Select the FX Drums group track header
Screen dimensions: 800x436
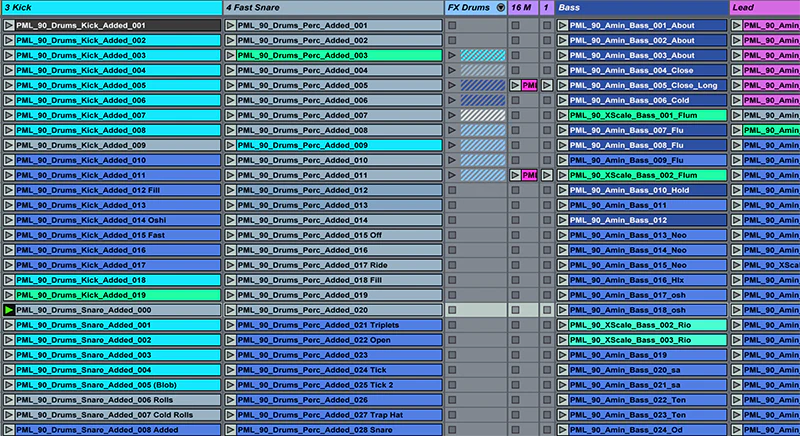point(476,8)
